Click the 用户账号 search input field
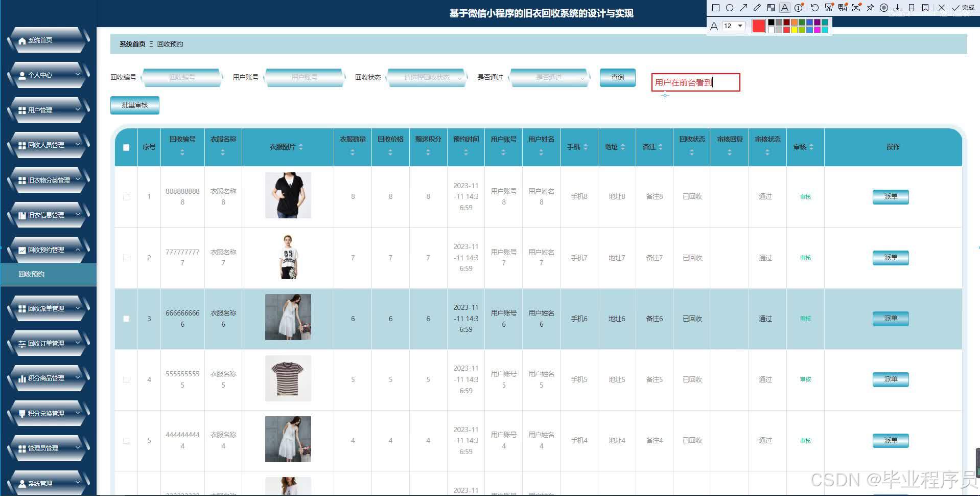 (305, 77)
